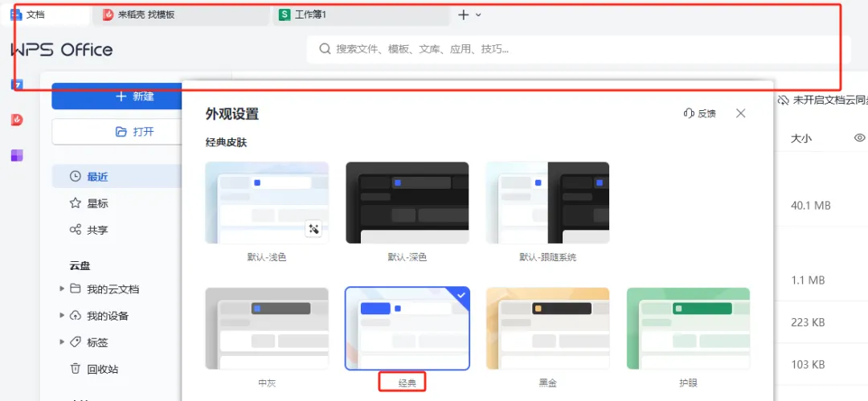Expand the 我的云文档 tree node
Screen dimensions: 868x401
[x=62, y=288]
